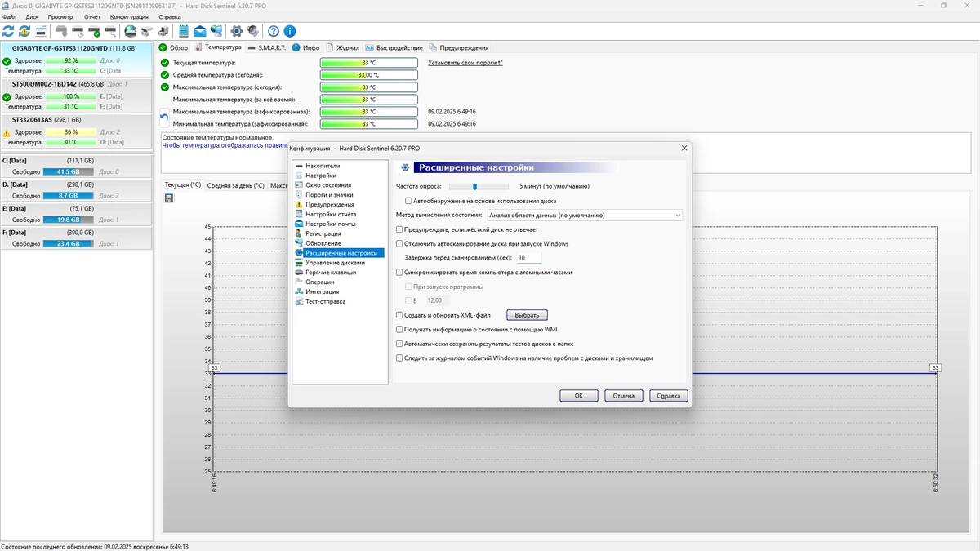Click the refresh arrows toolbar icon
The image size is (980, 551).
tap(8, 31)
